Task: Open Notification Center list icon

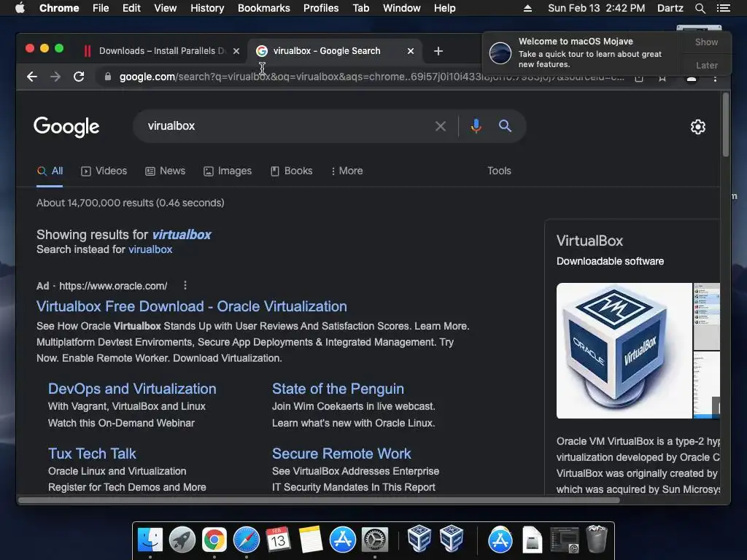Action: pyautogui.click(x=723, y=8)
